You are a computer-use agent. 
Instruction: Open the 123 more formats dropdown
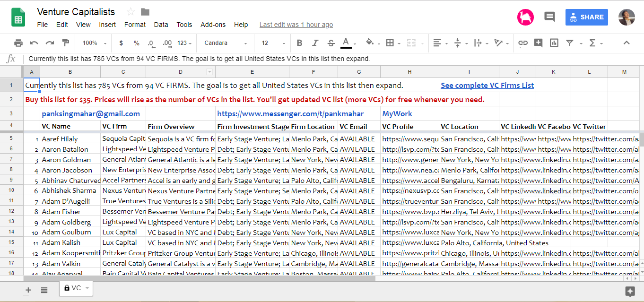(x=184, y=43)
